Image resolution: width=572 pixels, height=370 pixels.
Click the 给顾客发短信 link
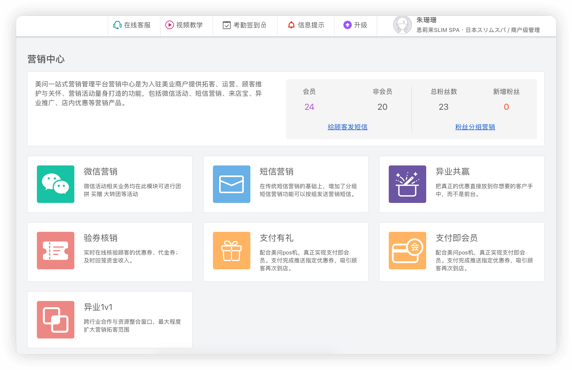click(347, 127)
